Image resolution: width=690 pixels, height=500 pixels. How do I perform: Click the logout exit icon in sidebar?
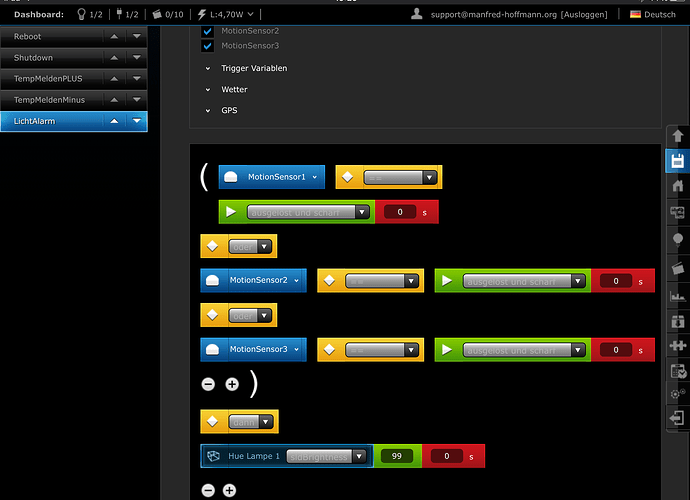pos(677,418)
